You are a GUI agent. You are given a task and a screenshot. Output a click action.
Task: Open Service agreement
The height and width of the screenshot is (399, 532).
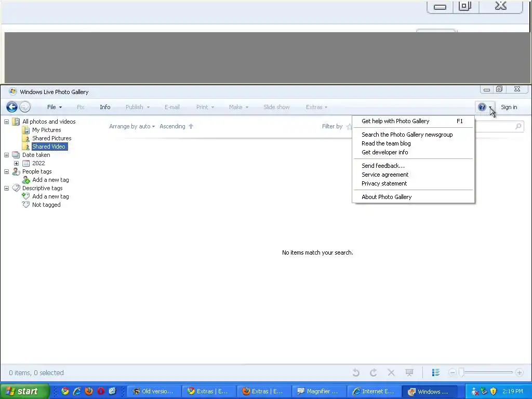pyautogui.click(x=413, y=175)
